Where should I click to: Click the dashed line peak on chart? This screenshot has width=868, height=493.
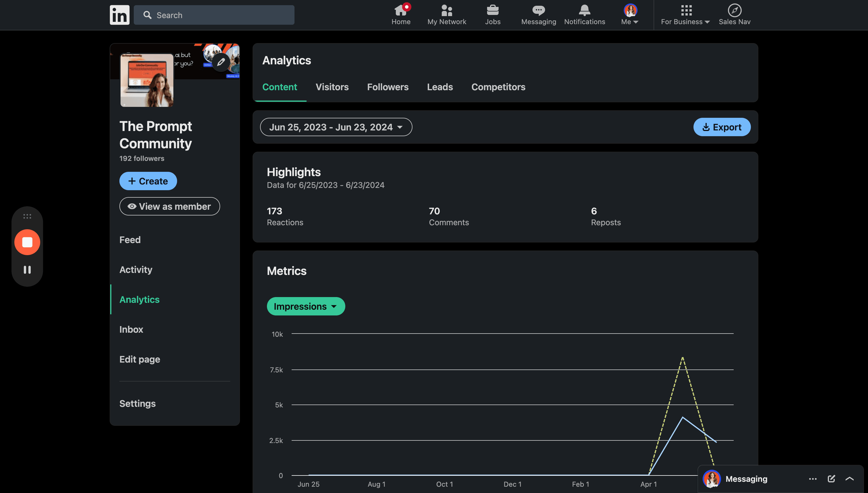[683, 358]
